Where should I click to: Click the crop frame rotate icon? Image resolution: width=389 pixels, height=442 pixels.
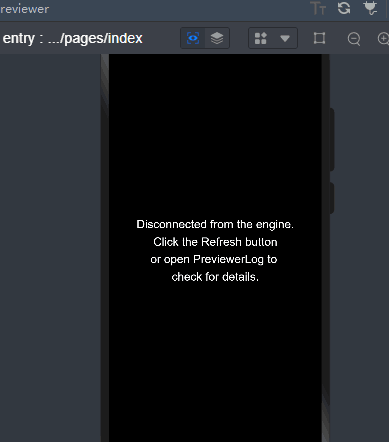319,38
